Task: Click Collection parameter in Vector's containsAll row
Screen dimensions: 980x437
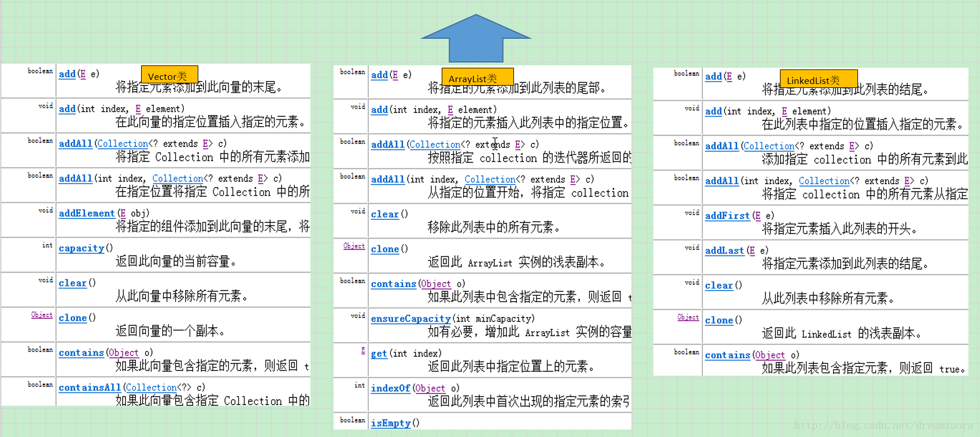Action: 151,387
